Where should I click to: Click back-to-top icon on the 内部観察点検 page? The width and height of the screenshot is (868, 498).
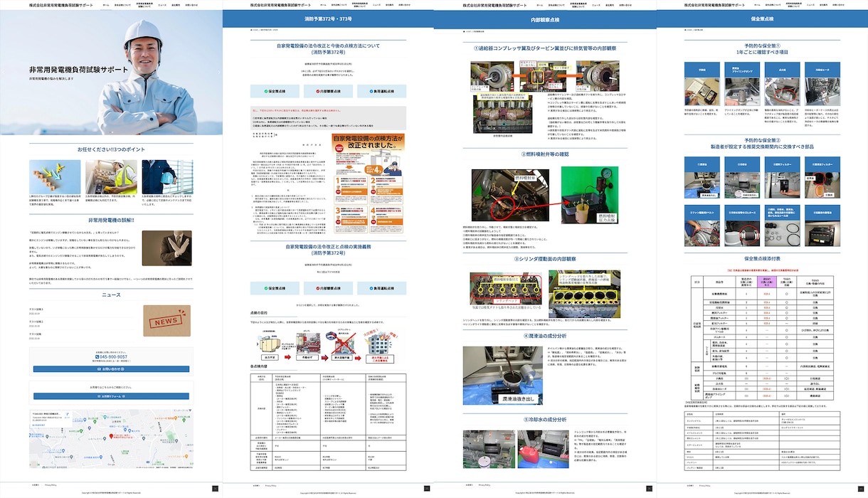[x=650, y=487]
